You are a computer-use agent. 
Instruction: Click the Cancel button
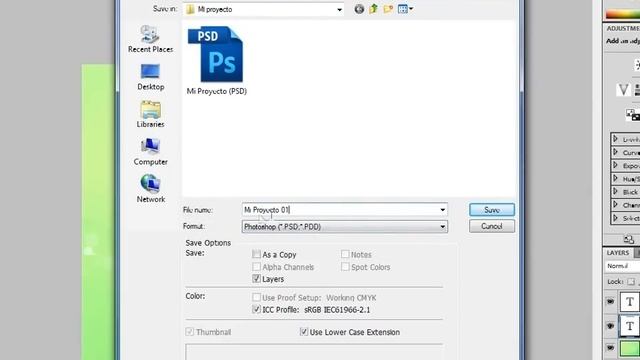[492, 226]
